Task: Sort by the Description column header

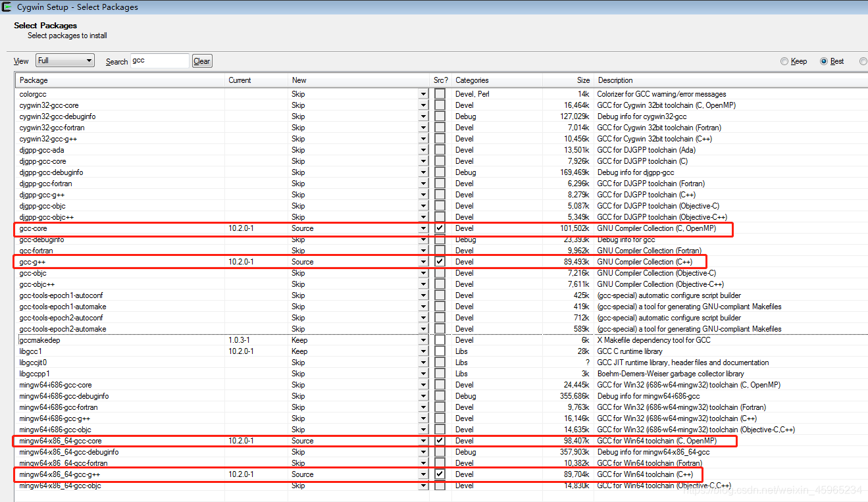Action: [730, 80]
